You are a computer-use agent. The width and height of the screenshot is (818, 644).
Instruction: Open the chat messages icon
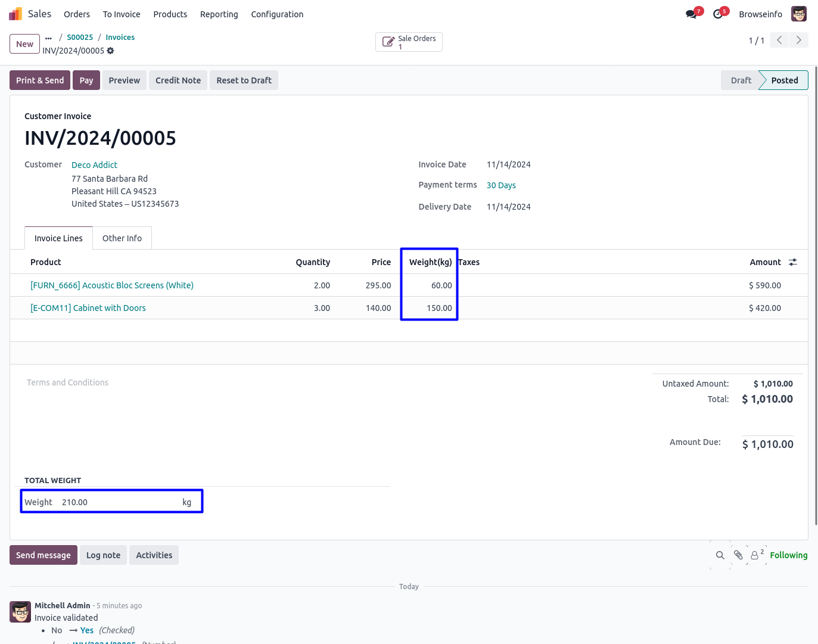click(x=692, y=14)
